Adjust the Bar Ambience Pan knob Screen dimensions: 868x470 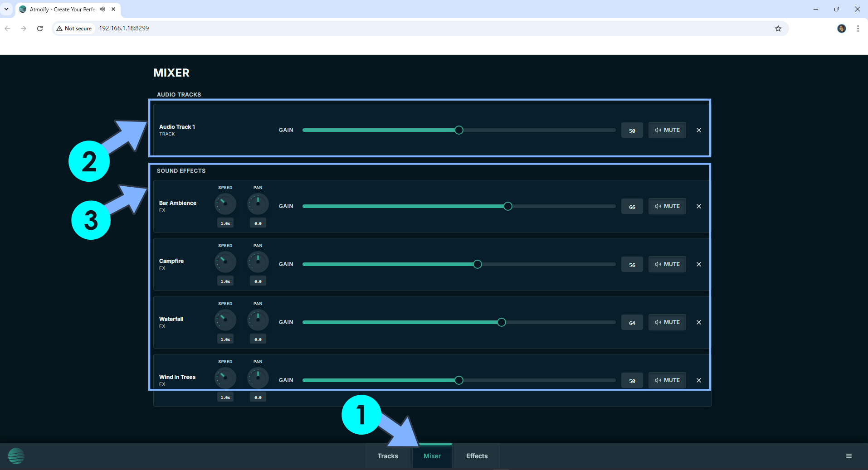(x=258, y=204)
